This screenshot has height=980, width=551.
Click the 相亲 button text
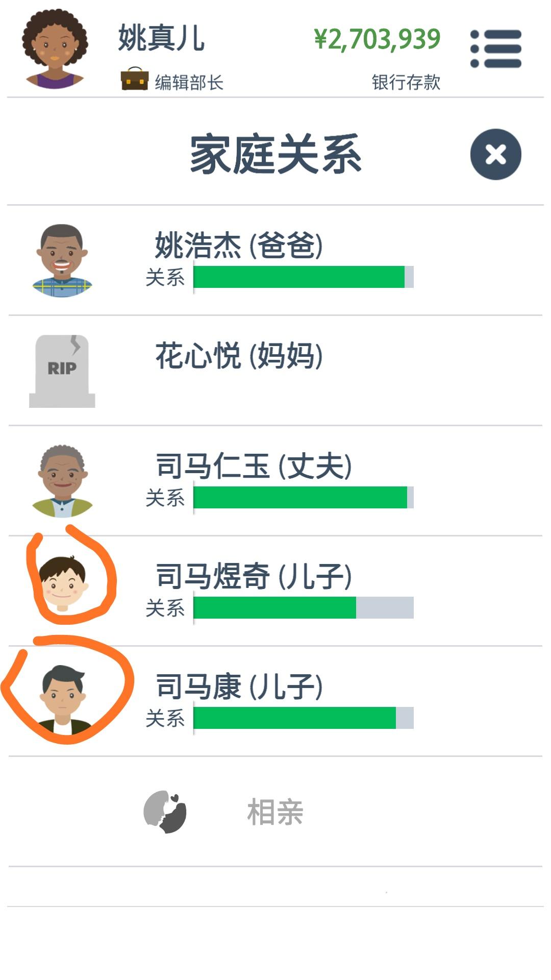pos(275,812)
